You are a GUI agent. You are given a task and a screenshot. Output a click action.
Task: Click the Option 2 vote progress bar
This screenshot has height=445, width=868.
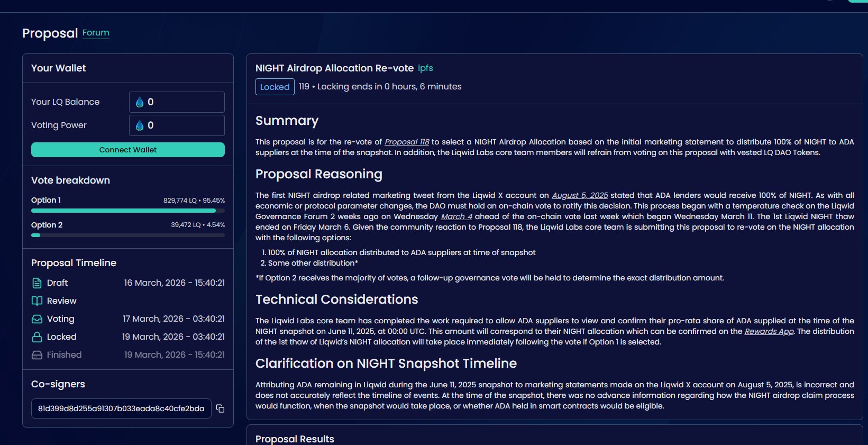[127, 235]
